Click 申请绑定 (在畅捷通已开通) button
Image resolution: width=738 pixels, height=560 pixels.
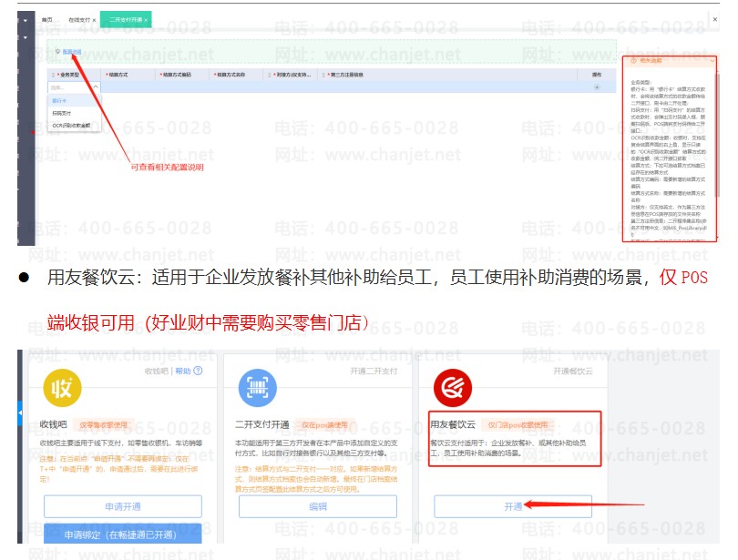pos(123,534)
